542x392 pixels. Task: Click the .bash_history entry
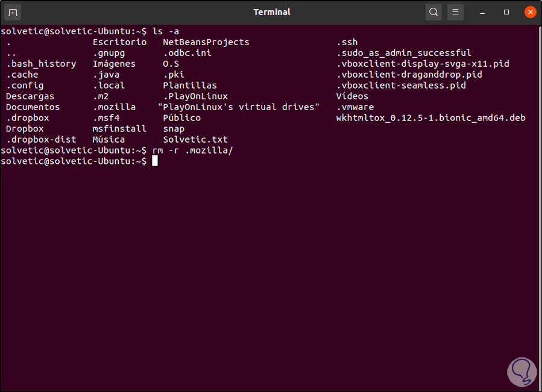[x=41, y=64]
